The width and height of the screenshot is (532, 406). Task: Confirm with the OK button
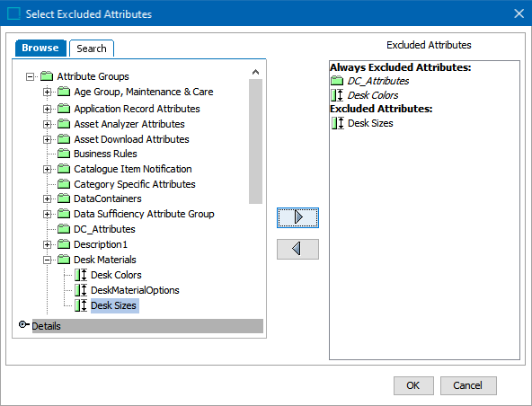pyautogui.click(x=413, y=385)
